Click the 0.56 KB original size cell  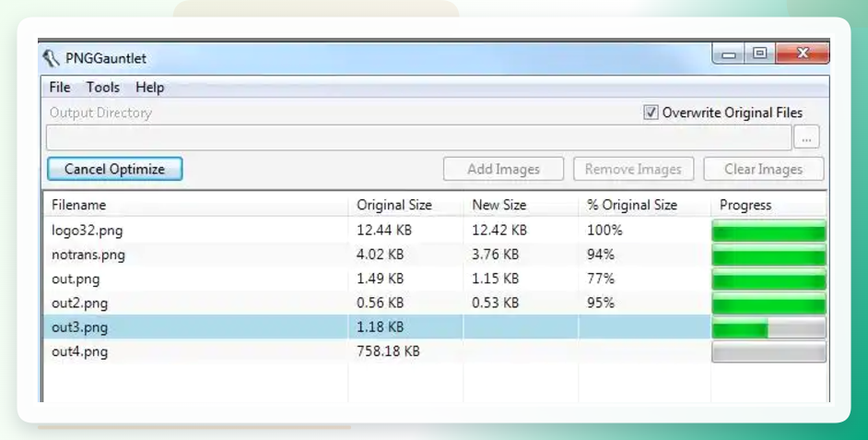tap(381, 303)
